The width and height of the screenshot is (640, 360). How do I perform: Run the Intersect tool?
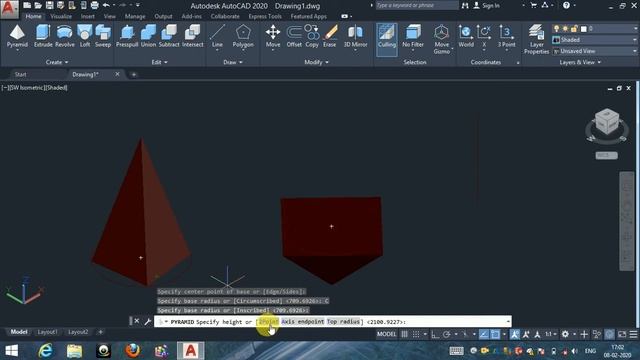(x=192, y=36)
